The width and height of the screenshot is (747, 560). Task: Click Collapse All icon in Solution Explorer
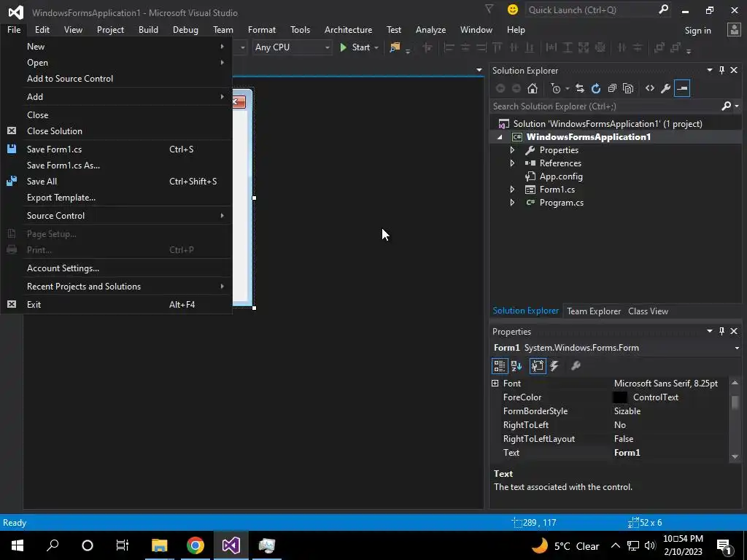612,88
